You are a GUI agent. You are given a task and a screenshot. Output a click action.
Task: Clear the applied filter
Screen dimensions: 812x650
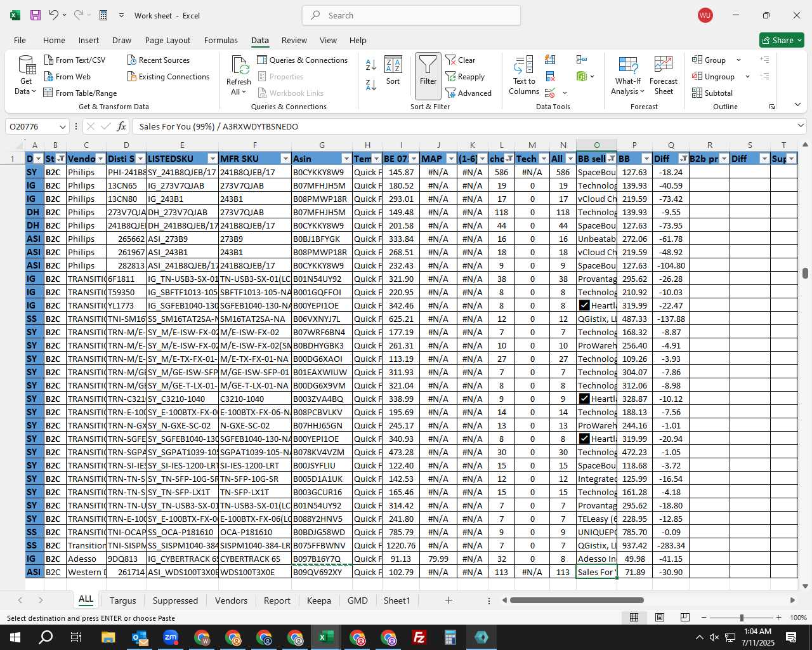(x=461, y=60)
